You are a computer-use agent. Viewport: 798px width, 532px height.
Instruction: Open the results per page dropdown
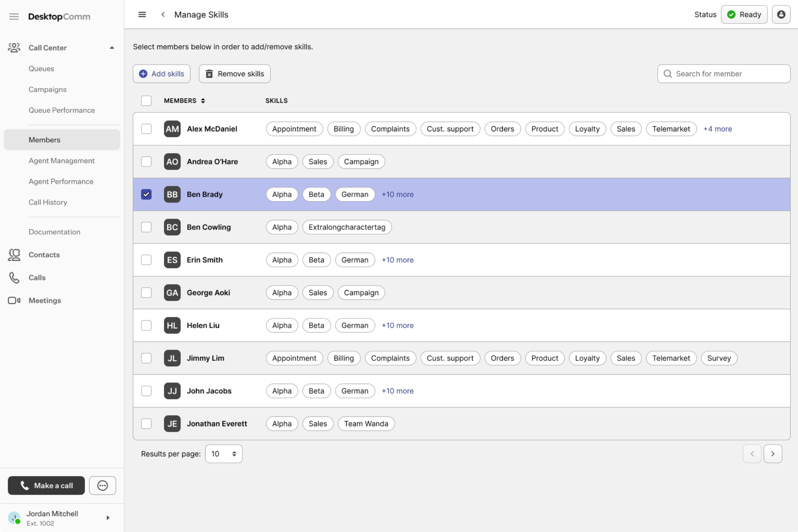pyautogui.click(x=223, y=454)
